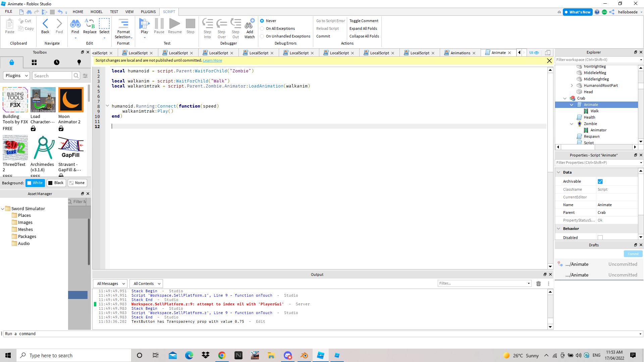Click the Find binoculars icon
The width and height of the screenshot is (644, 362).
click(x=75, y=24)
